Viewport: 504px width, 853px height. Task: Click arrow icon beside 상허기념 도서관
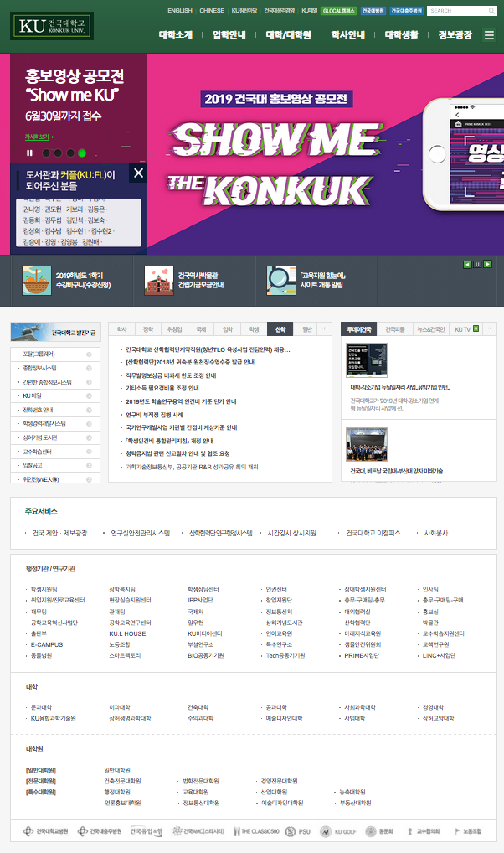pyautogui.click(x=90, y=438)
